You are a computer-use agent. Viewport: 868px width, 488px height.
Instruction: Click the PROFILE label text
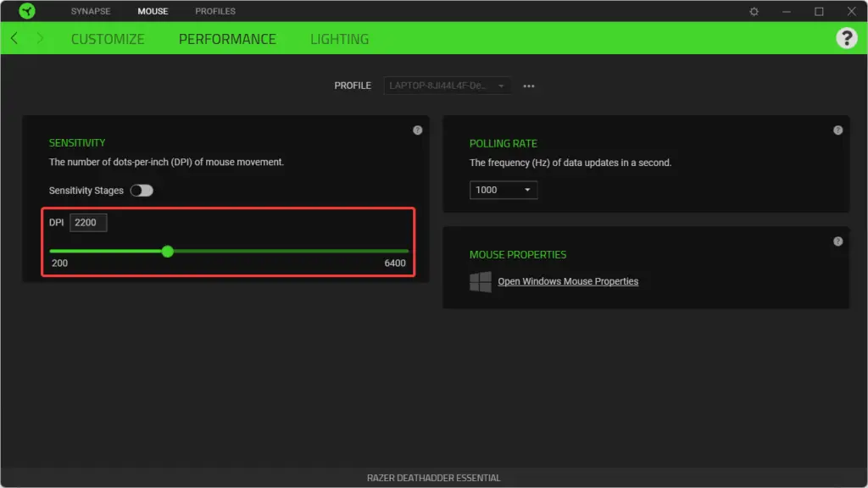coord(353,86)
